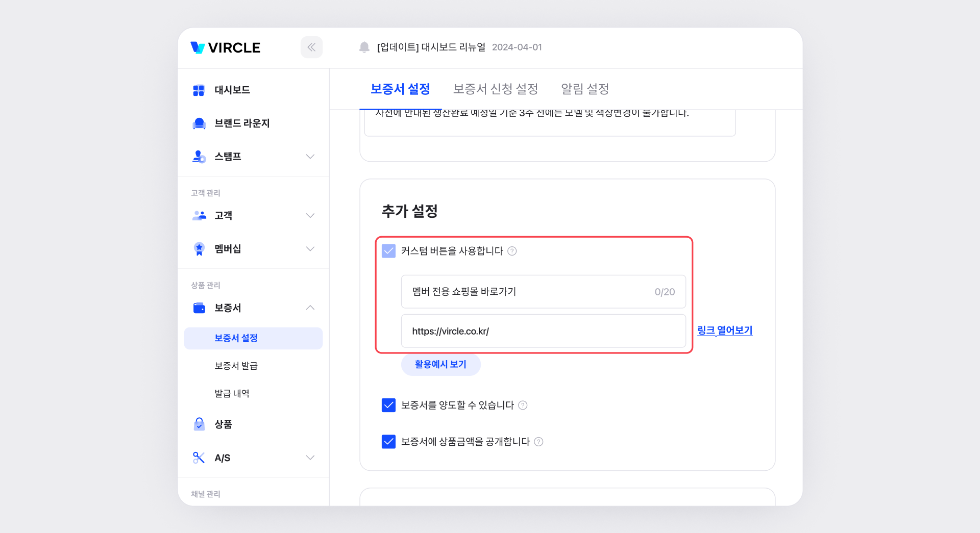Open the 대시보드 dashboard icon
The image size is (980, 533).
[199, 90]
